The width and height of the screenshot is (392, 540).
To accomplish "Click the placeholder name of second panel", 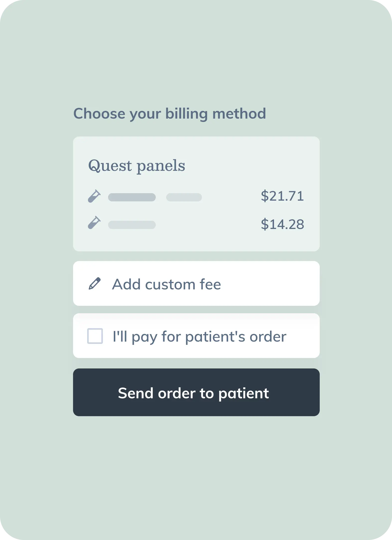I will click(x=132, y=225).
